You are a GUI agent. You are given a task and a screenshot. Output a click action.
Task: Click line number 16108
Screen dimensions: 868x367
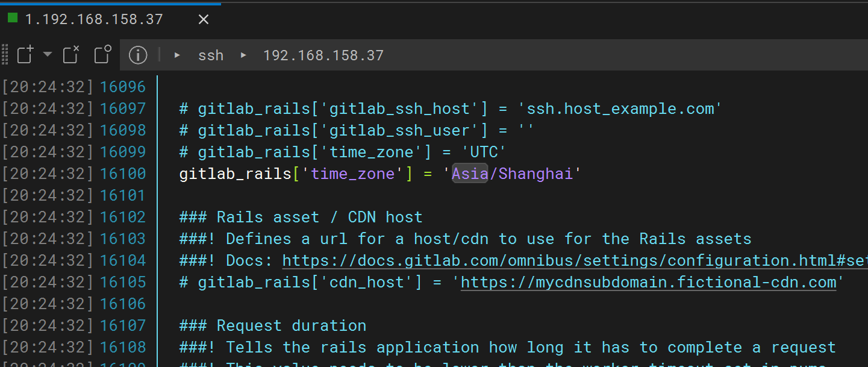tap(123, 347)
